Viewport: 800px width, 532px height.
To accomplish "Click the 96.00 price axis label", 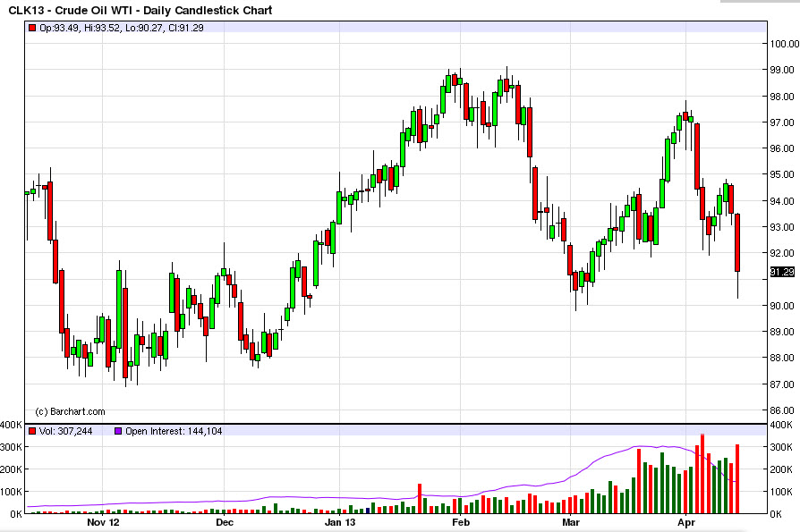I will pyautogui.click(x=782, y=148).
